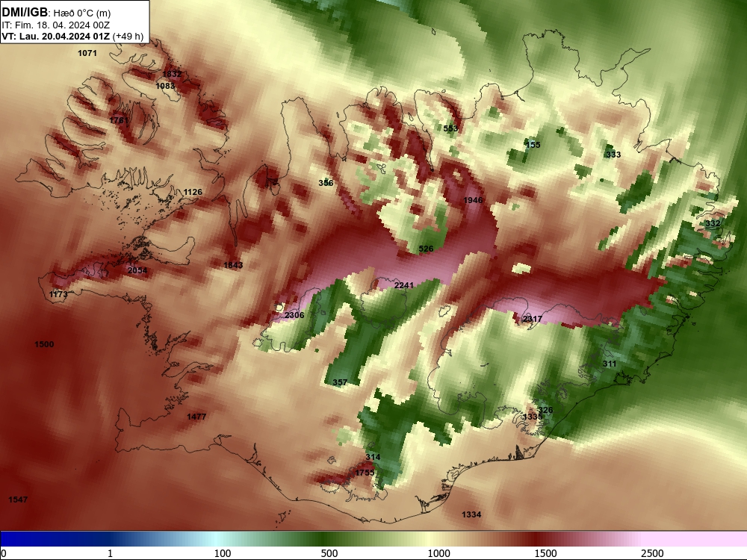Image resolution: width=747 pixels, height=560 pixels.
Task: Select the "Hæð 0°C (m)" parameter label
Action: [82, 13]
